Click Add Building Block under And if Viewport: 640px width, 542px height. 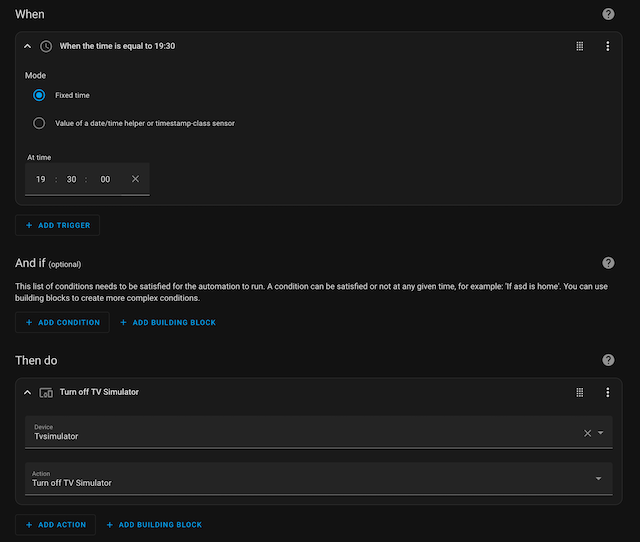[x=167, y=322]
